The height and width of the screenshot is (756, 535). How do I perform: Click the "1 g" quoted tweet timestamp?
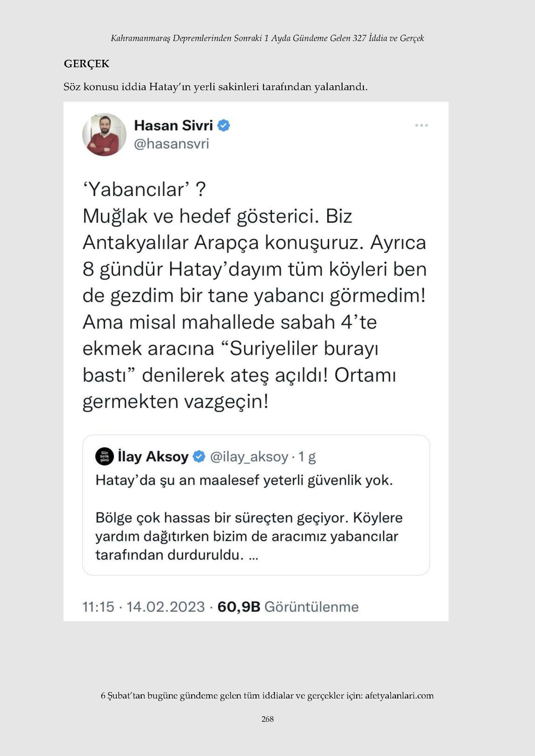click(x=307, y=457)
